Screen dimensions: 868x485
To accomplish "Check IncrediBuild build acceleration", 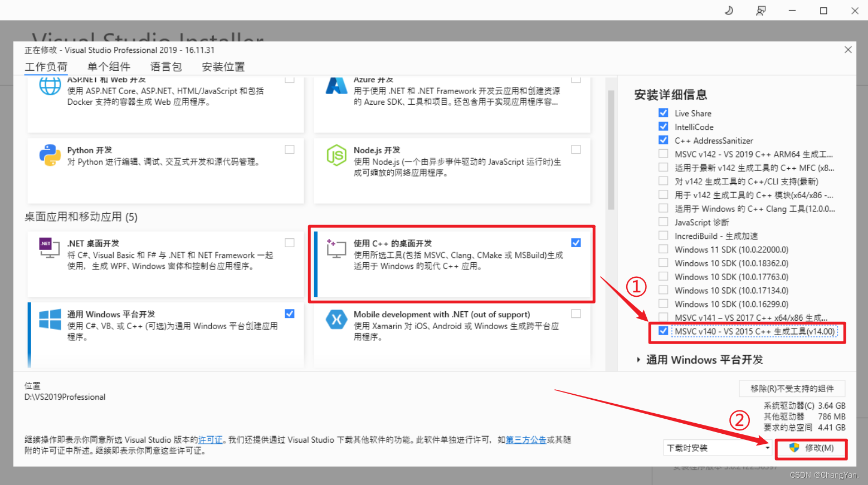I will (663, 236).
